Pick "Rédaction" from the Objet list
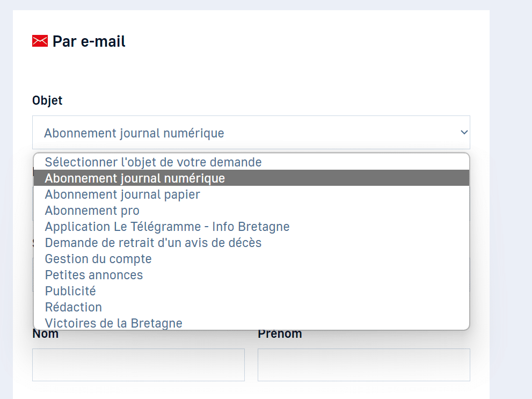 click(x=74, y=307)
